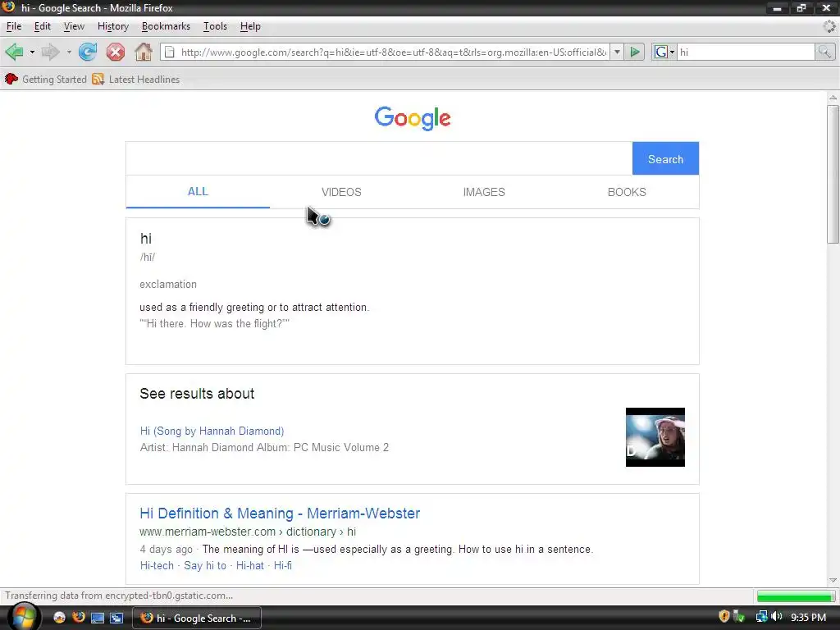Open Latest Headlines feed bookmark

pyautogui.click(x=135, y=80)
